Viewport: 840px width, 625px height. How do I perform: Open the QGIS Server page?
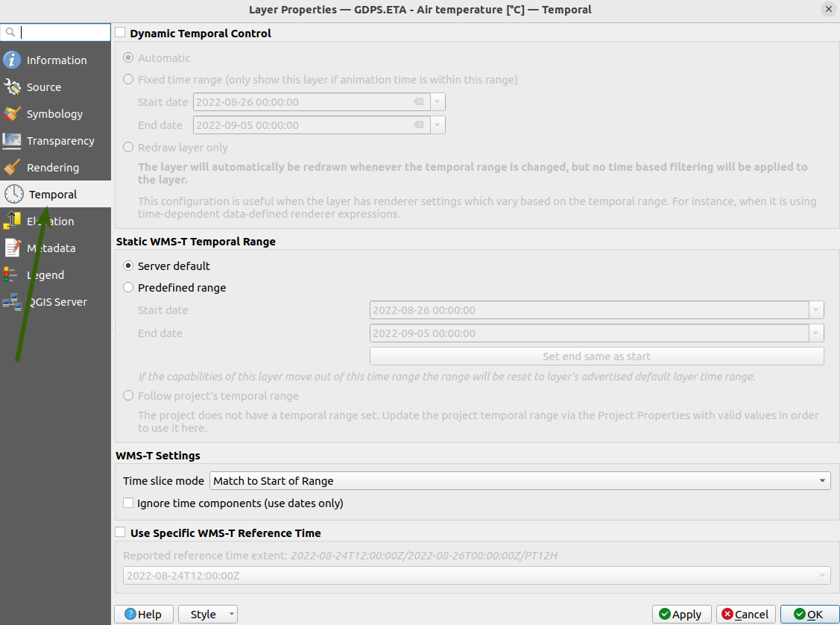(13, 301)
